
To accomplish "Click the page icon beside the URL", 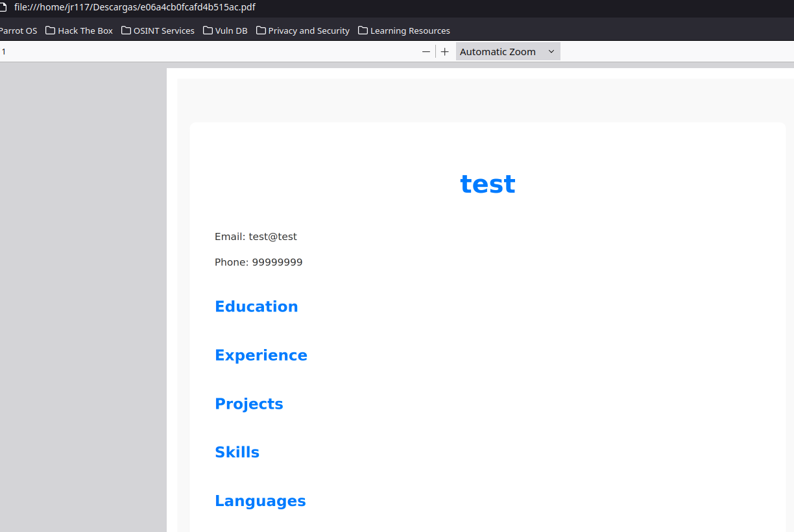I will [3, 7].
